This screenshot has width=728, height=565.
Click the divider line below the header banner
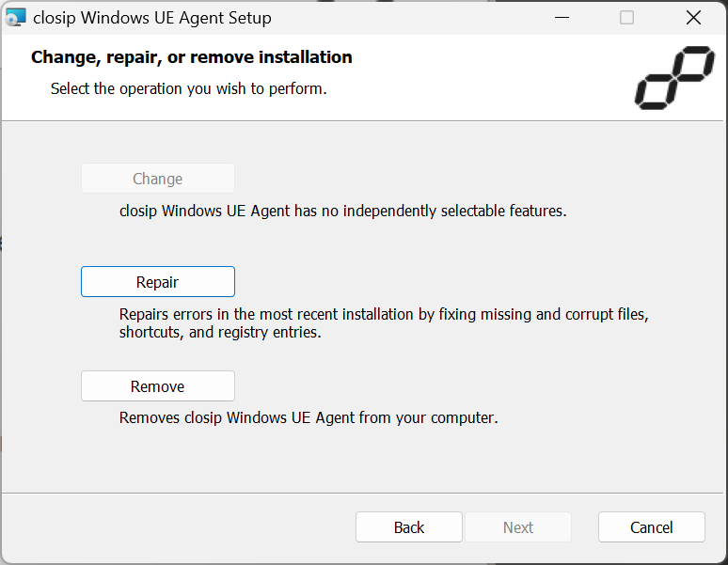coord(363,121)
